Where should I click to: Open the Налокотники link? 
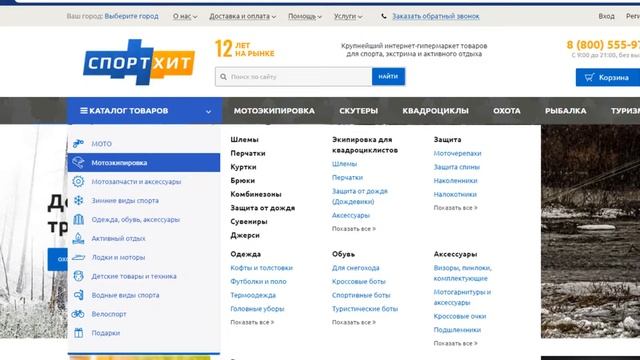455,194
